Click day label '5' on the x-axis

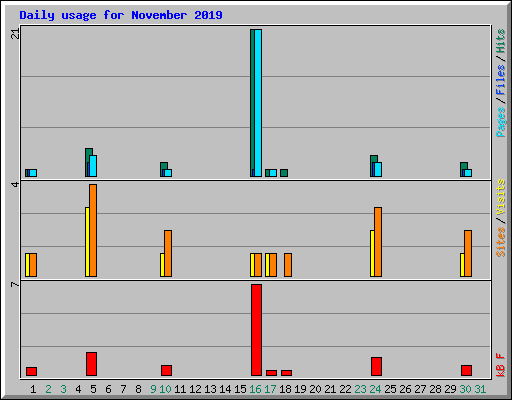(x=93, y=389)
